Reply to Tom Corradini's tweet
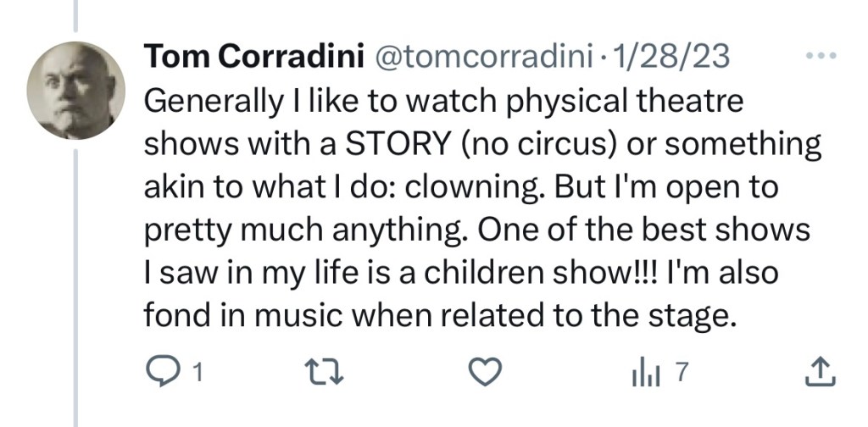The image size is (868, 427). click(x=160, y=371)
